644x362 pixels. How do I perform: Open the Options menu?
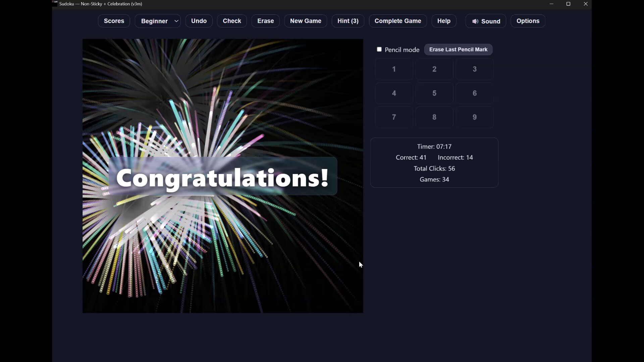click(528, 21)
